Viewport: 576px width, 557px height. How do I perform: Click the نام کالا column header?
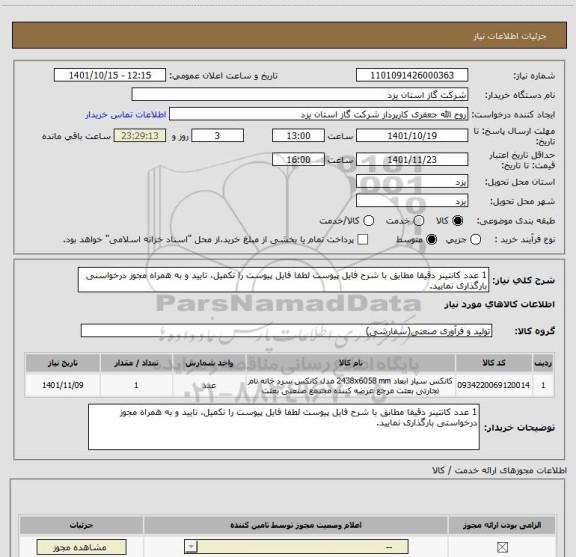tap(350, 363)
